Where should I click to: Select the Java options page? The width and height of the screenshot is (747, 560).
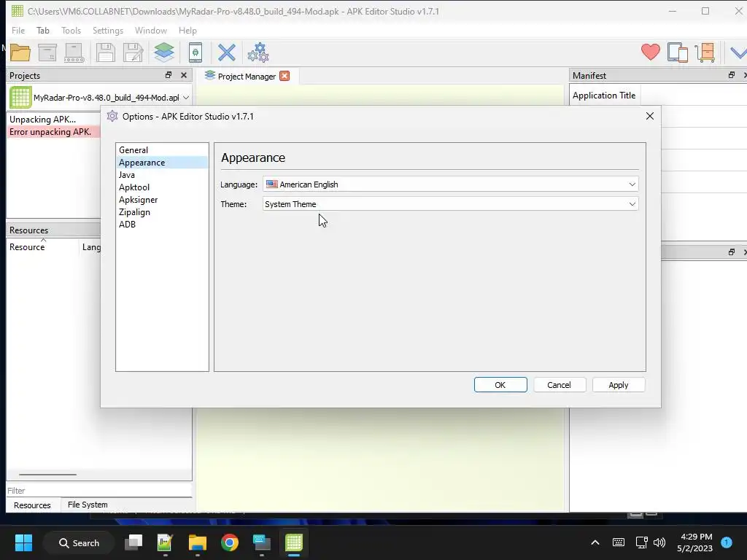(x=162, y=175)
